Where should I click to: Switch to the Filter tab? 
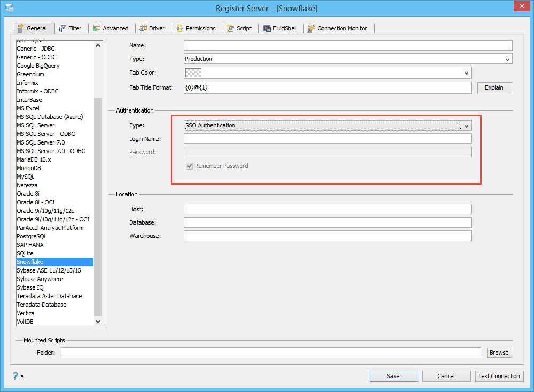click(x=70, y=28)
